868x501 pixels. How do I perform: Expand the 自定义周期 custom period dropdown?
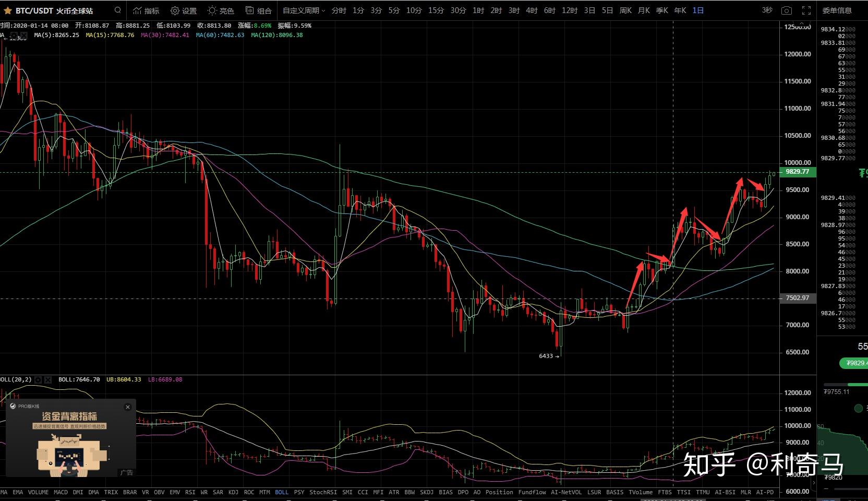tap(304, 10)
